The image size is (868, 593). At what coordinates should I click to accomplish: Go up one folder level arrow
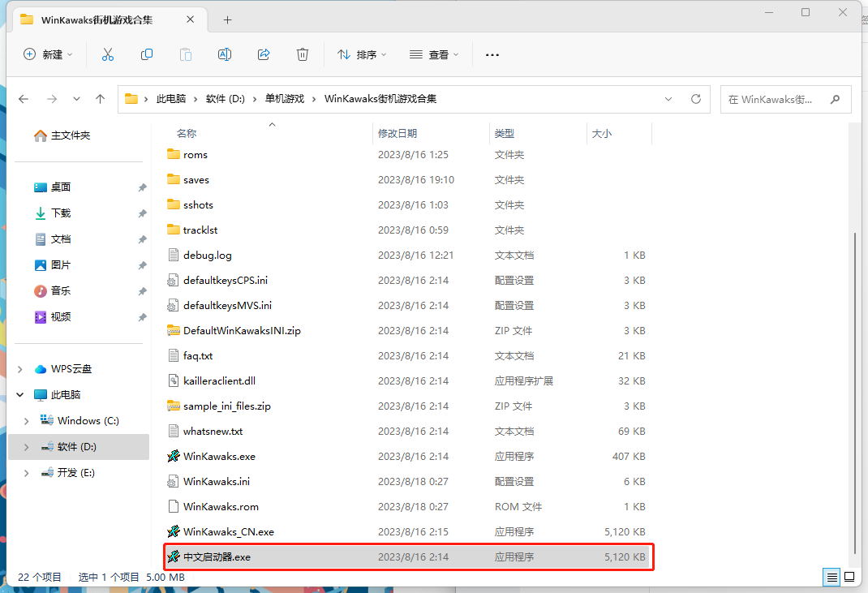coord(101,99)
